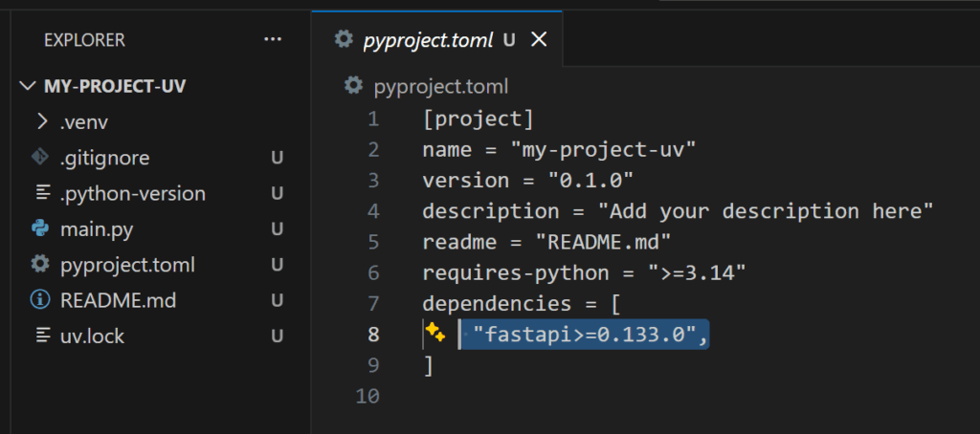
Task: Click the Python icon beside main.py
Action: [40, 228]
